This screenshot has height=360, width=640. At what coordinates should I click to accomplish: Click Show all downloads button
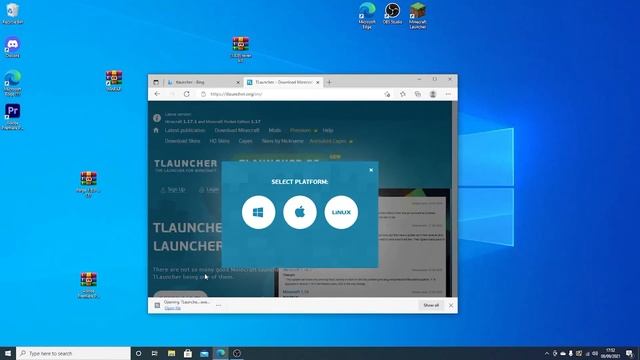(x=431, y=305)
